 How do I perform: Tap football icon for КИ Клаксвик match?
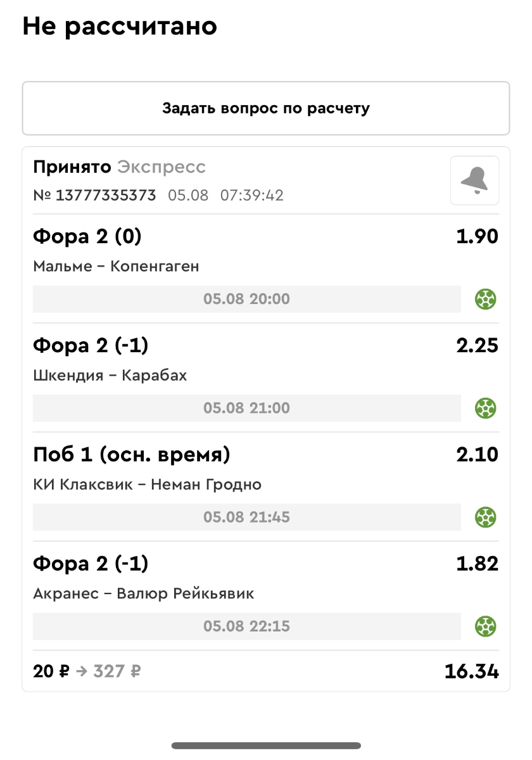click(486, 517)
